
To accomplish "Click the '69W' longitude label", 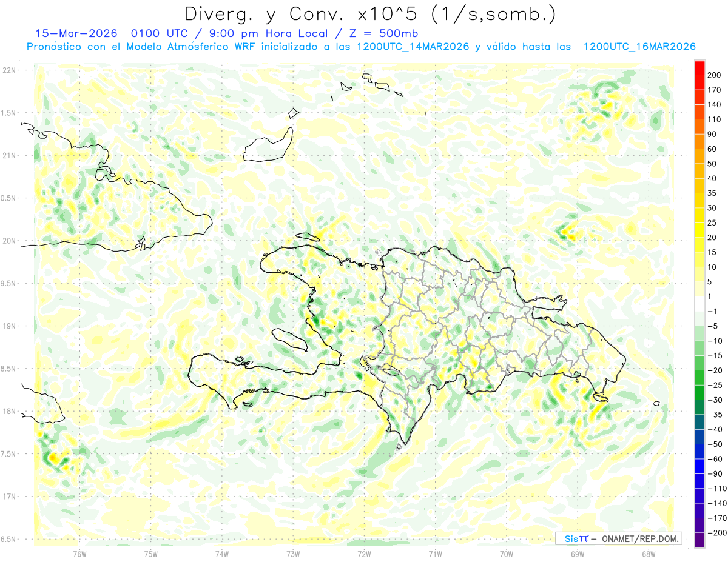I will click(x=578, y=554).
